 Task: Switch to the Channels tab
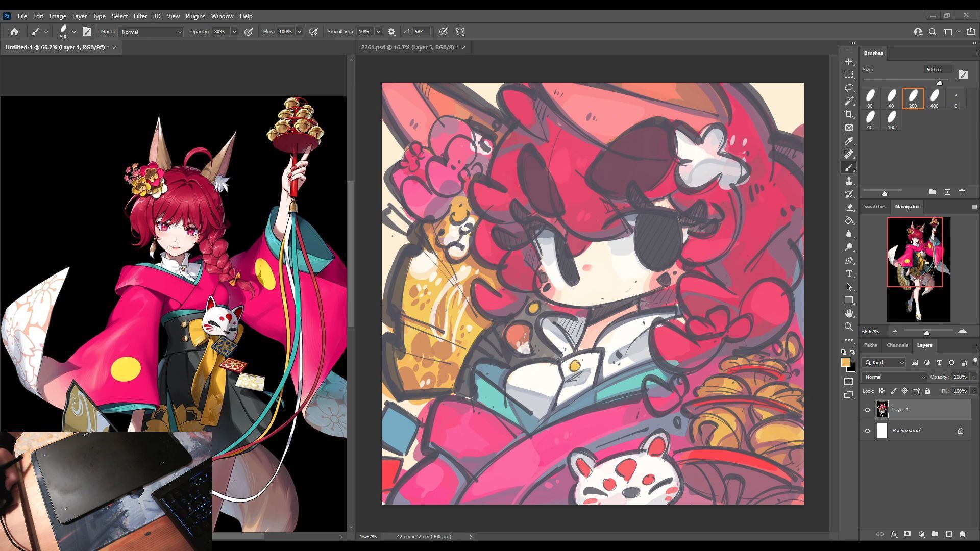897,345
